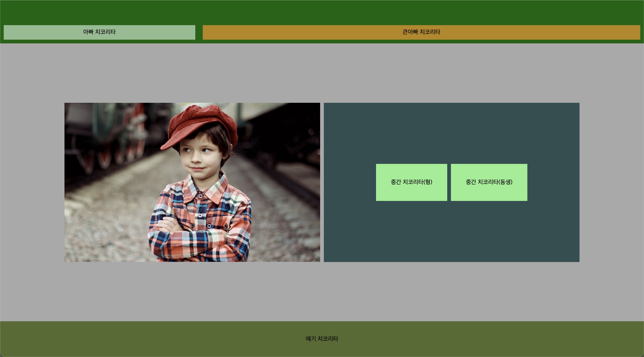Click the 큰아빠 치코리타 orange bar
This screenshot has width=644, height=357.
tap(421, 32)
